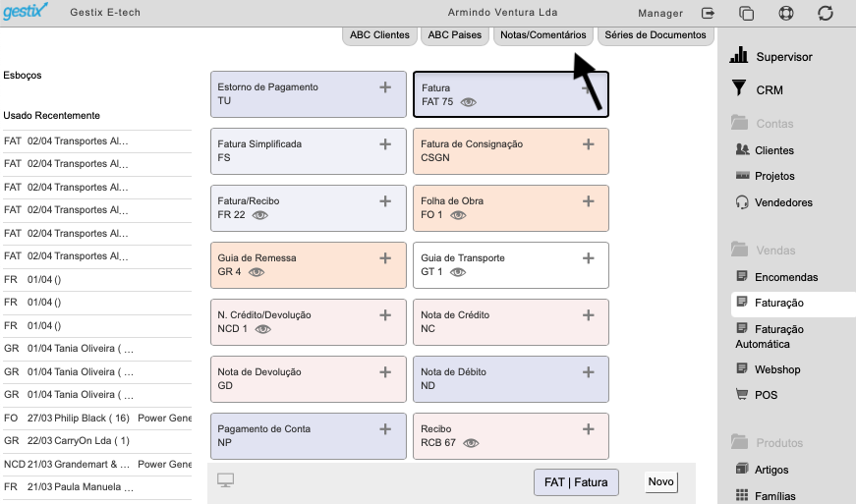Viewport: 856px width, 504px height.
Task: Click the Gestix logo
Action: (26, 12)
